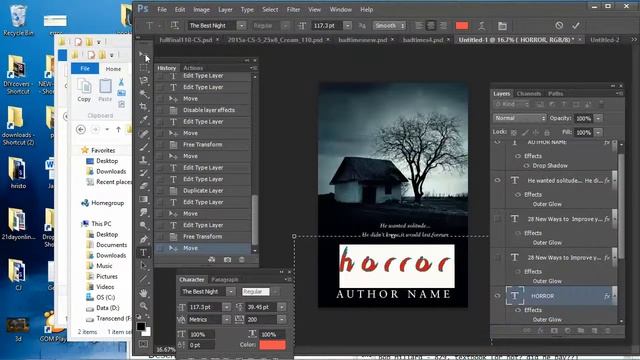Viewport: 640px width, 360px height.
Task: Select the Brush tool
Action: coord(143,147)
